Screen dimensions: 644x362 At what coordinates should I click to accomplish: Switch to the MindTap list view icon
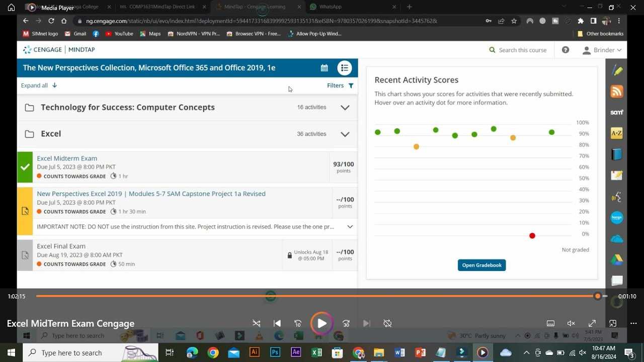pos(345,68)
